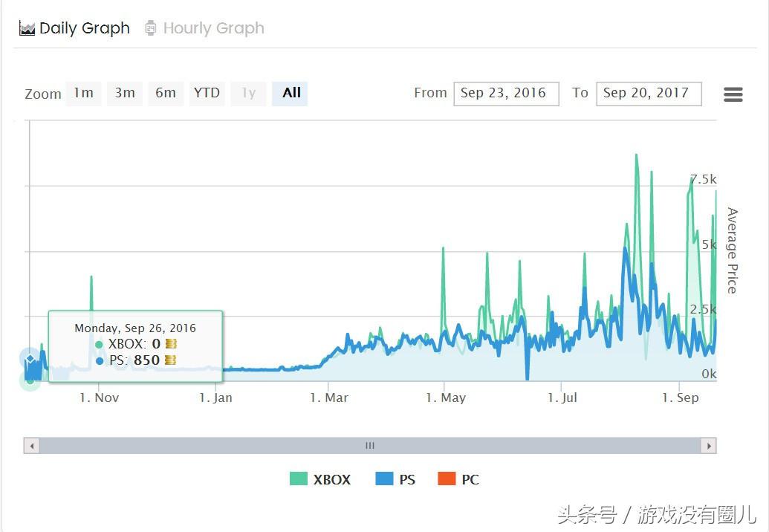Click the 0k price axis label
The width and height of the screenshot is (769, 532).
click(x=709, y=374)
